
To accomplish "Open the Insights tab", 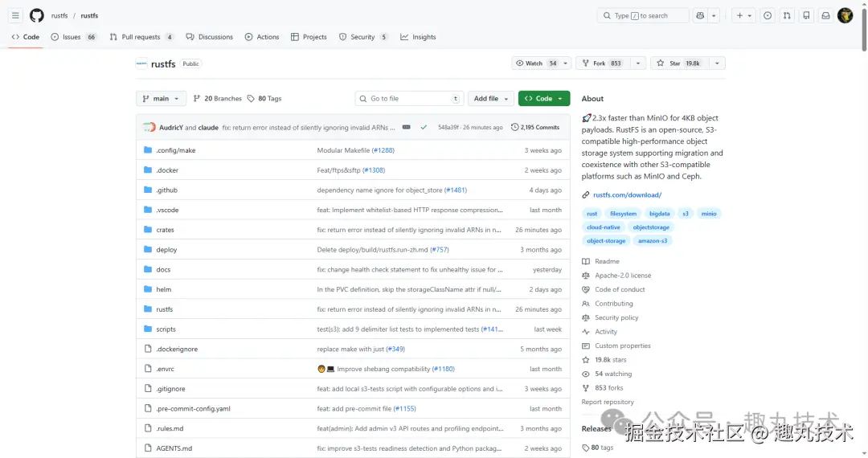I will 418,37.
